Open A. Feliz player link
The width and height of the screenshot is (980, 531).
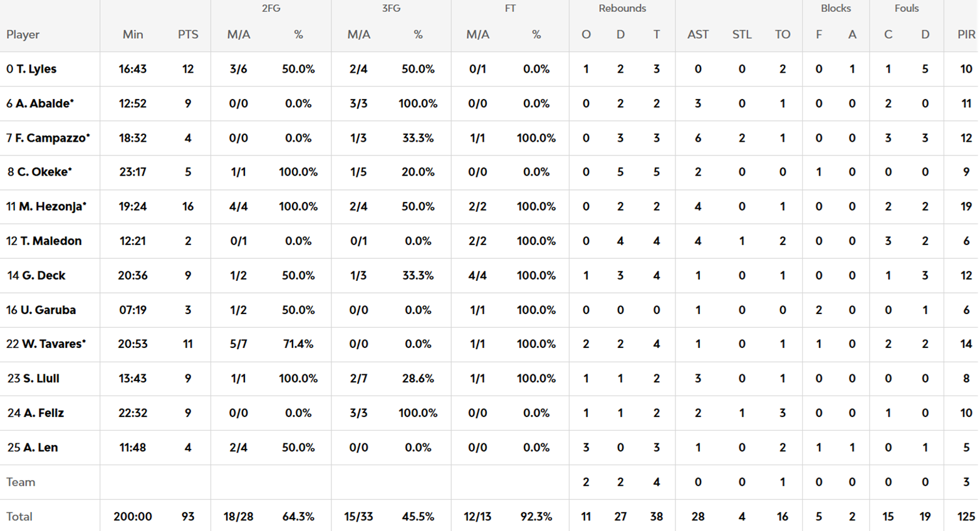[x=43, y=413]
